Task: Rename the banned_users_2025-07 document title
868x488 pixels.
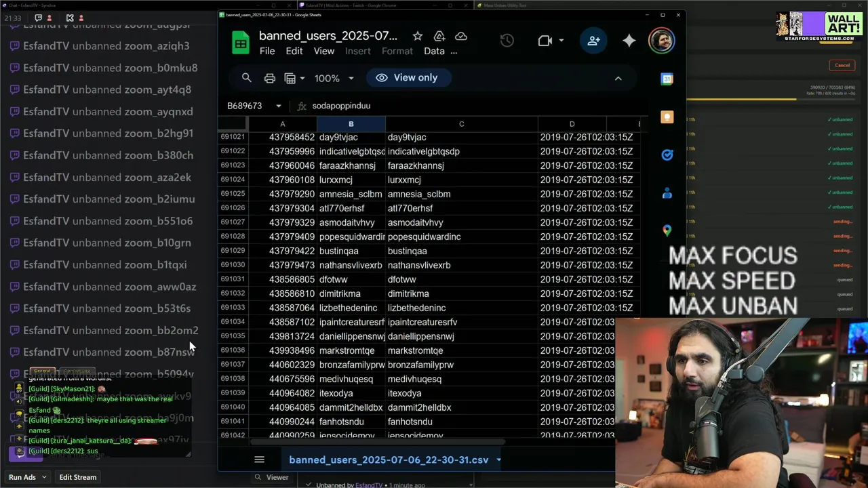Action: click(x=328, y=36)
